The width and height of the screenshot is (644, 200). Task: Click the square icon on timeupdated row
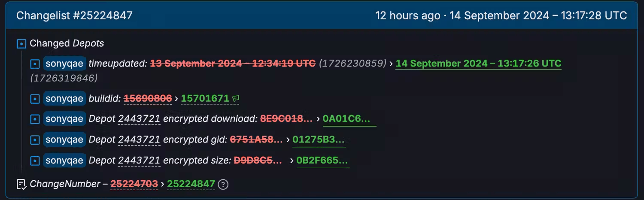(35, 64)
